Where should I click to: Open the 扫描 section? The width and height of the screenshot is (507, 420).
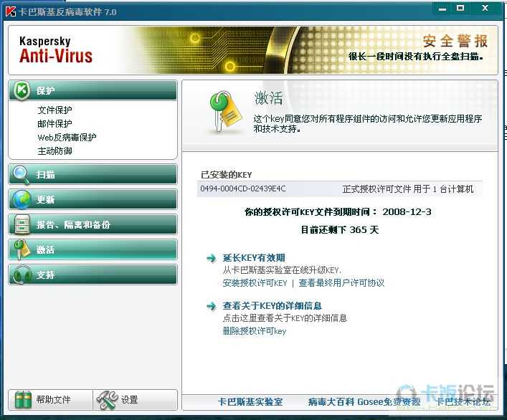[93, 174]
